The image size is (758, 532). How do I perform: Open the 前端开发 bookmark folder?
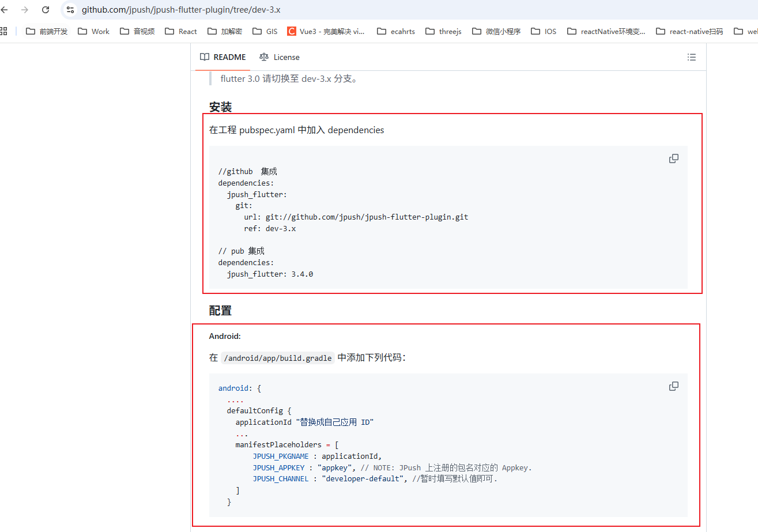(x=47, y=31)
